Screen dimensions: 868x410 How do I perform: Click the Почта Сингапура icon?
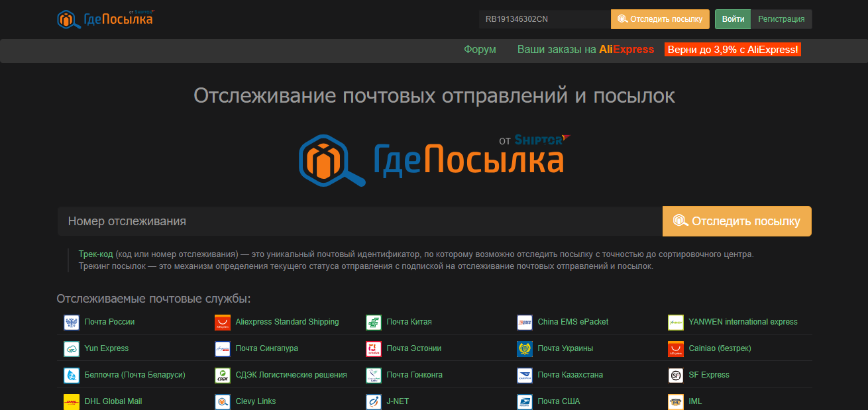click(223, 349)
